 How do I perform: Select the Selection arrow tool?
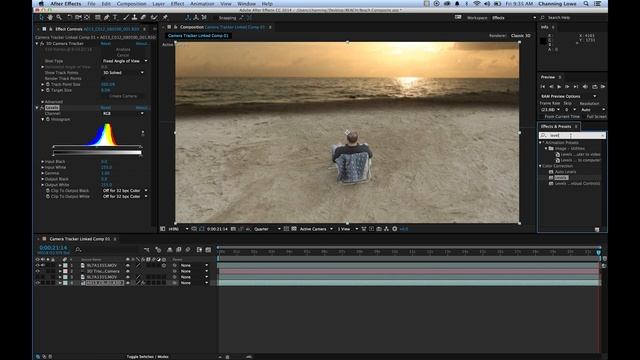tap(41, 18)
